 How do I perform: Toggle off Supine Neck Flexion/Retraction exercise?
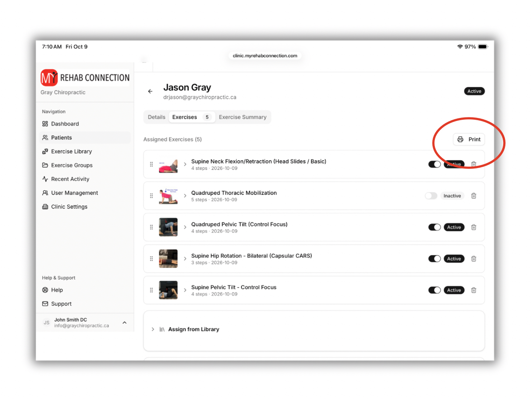click(434, 164)
